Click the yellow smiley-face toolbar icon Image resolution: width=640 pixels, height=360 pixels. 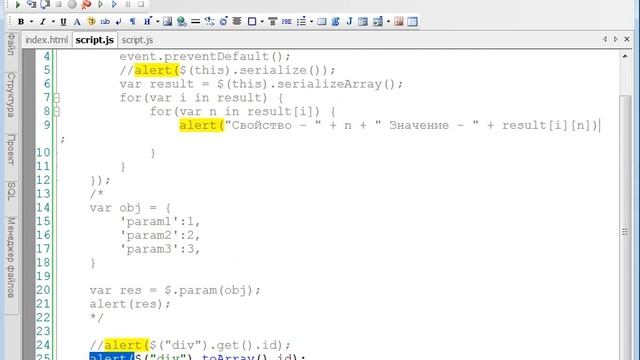[x=91, y=21]
